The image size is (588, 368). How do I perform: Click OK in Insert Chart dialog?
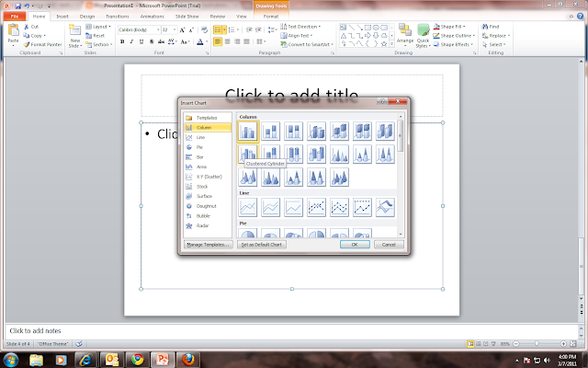pos(355,245)
